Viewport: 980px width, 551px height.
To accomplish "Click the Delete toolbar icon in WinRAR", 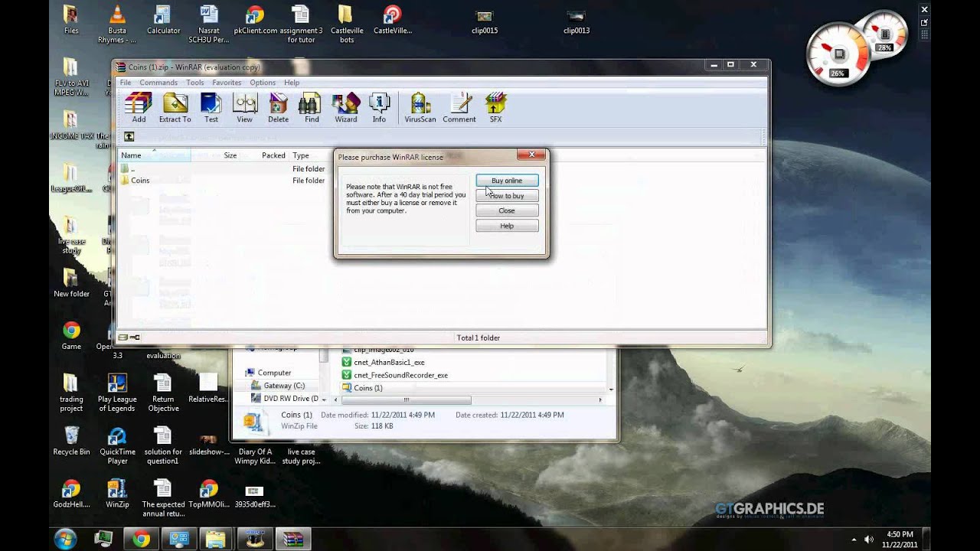I will point(278,107).
